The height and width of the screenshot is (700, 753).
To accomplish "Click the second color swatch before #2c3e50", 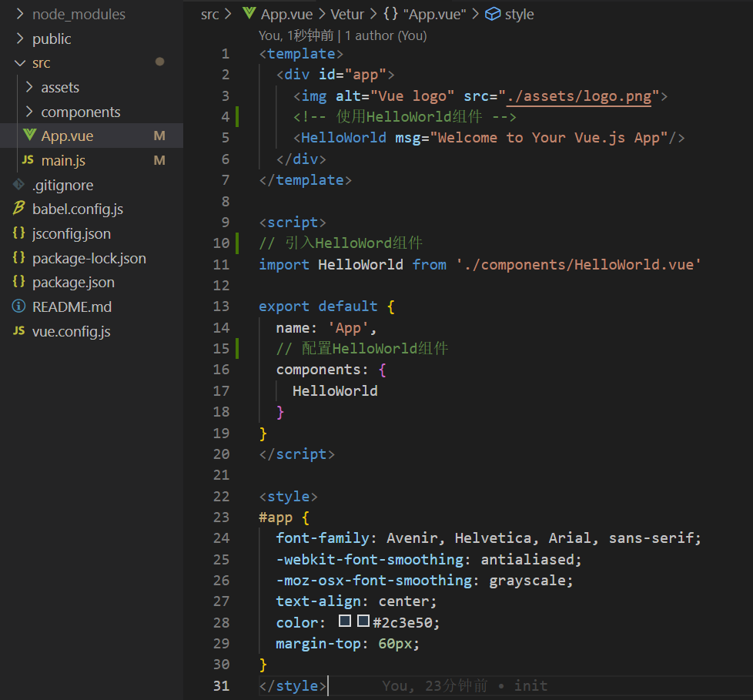I will tap(363, 621).
